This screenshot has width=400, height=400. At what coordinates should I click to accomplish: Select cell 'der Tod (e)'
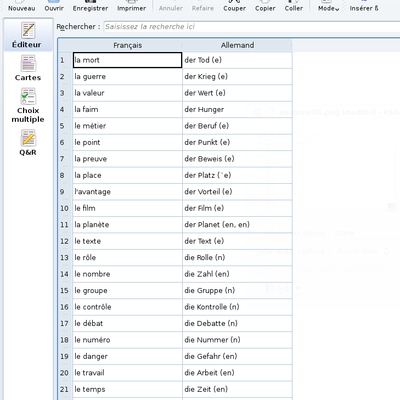(237, 60)
